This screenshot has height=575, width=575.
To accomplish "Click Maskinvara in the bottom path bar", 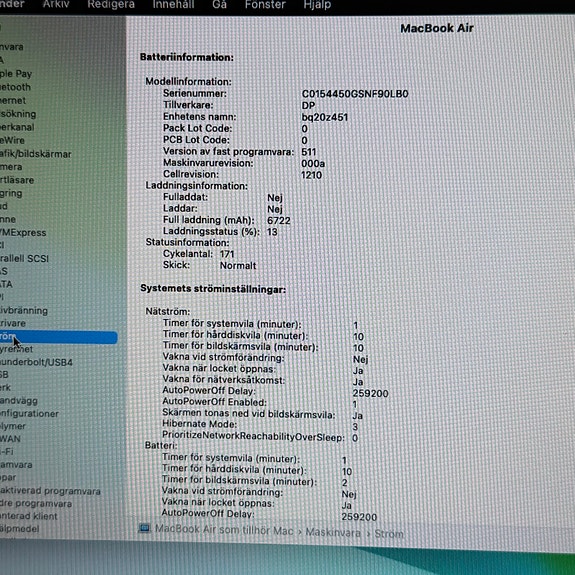I will [x=333, y=532].
